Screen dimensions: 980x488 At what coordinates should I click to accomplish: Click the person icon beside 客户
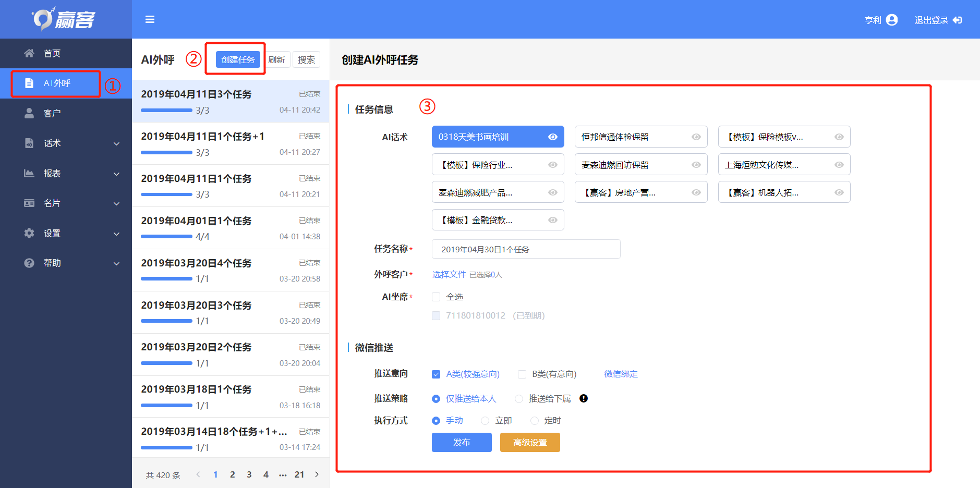(29, 113)
